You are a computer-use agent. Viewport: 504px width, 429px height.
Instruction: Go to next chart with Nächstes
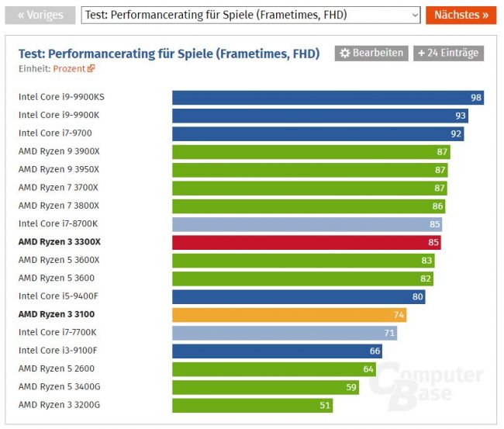pyautogui.click(x=461, y=15)
